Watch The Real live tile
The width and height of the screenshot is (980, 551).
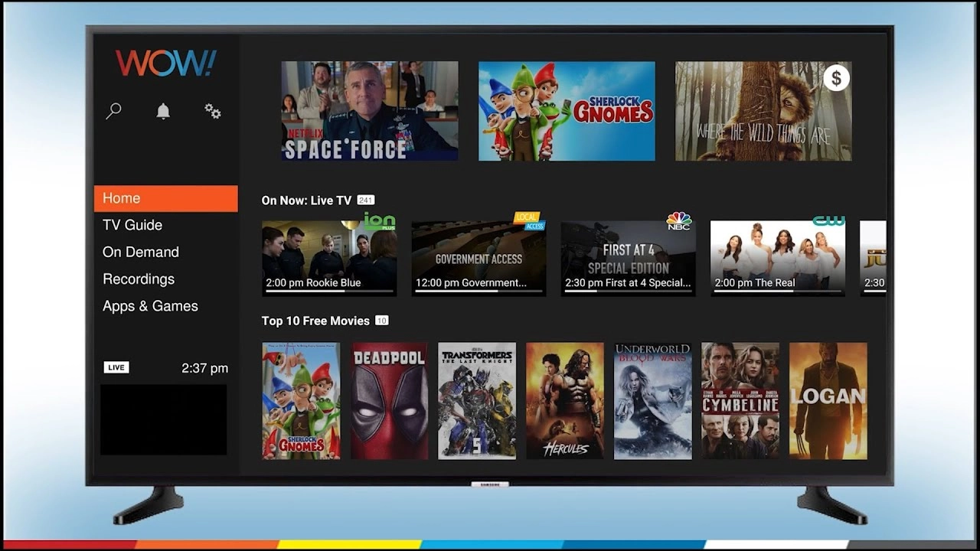pos(778,258)
